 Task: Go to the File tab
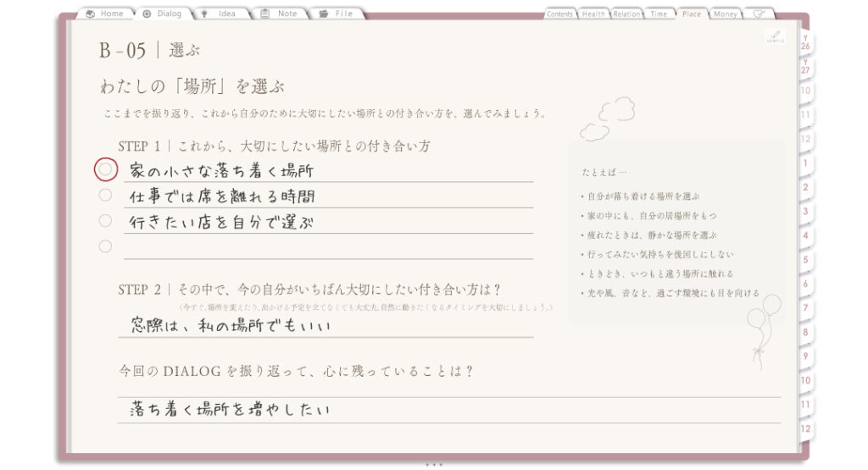(x=337, y=14)
